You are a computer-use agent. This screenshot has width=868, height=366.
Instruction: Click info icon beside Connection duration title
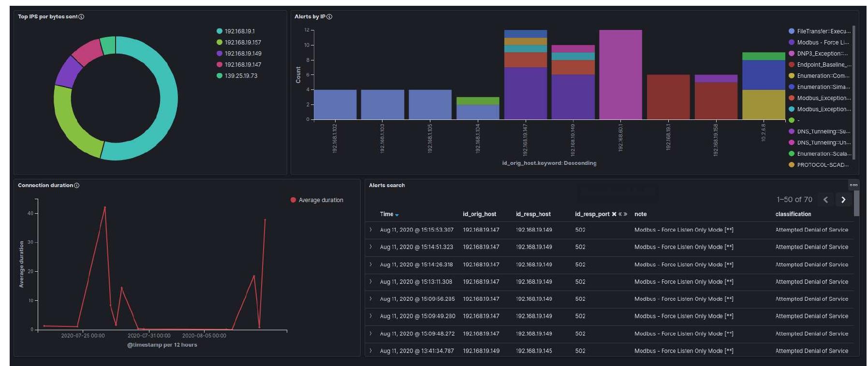tap(77, 185)
